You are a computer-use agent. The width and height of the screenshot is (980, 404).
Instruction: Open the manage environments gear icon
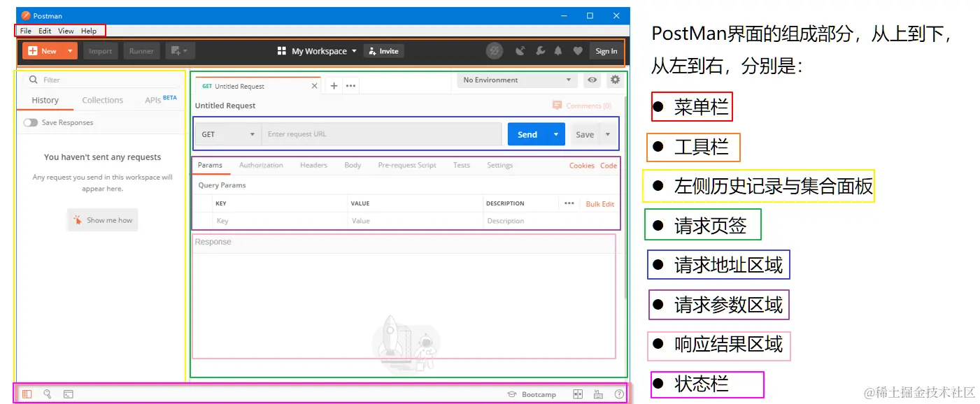click(615, 80)
